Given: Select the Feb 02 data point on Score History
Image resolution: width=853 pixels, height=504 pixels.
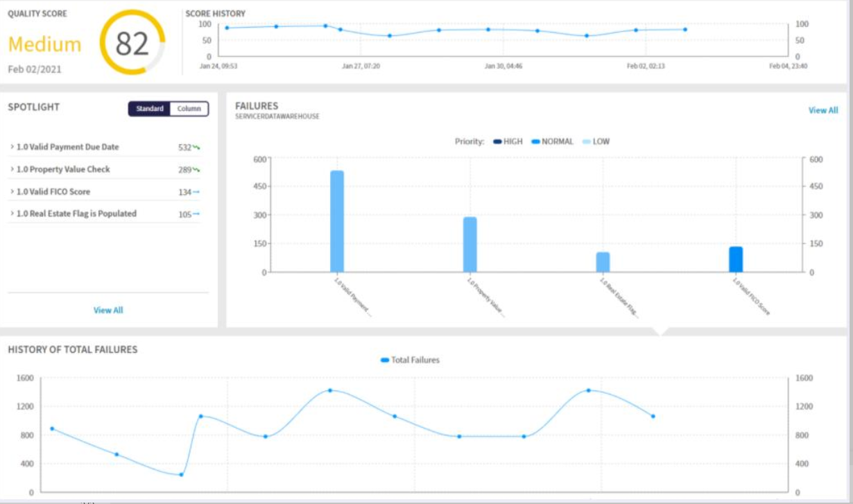Looking at the screenshot, I should point(636,29).
